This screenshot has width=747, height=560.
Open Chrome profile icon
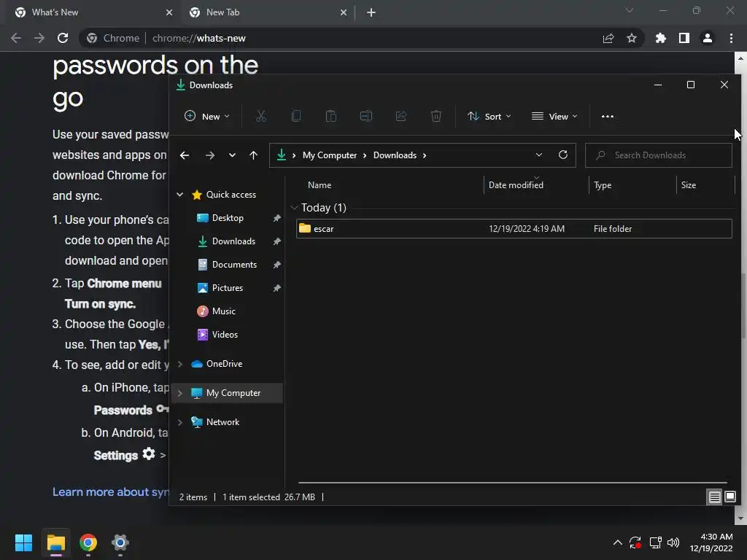click(708, 38)
